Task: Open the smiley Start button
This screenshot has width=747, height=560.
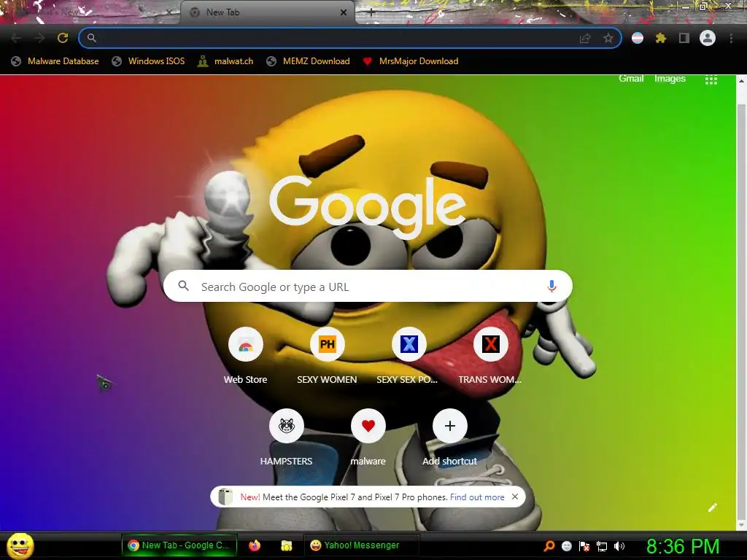Action: (x=20, y=545)
